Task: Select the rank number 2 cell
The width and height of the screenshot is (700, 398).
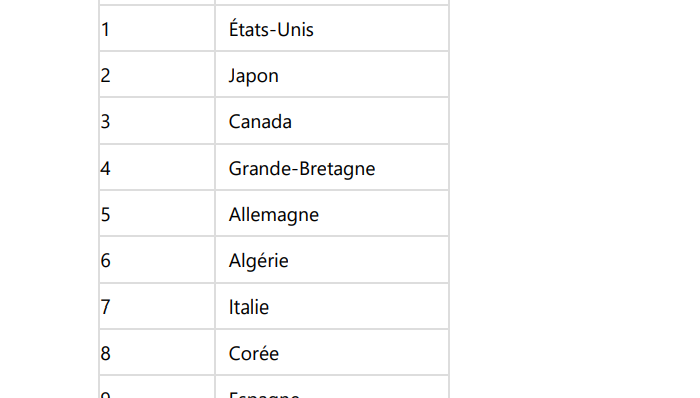Action: tap(157, 75)
